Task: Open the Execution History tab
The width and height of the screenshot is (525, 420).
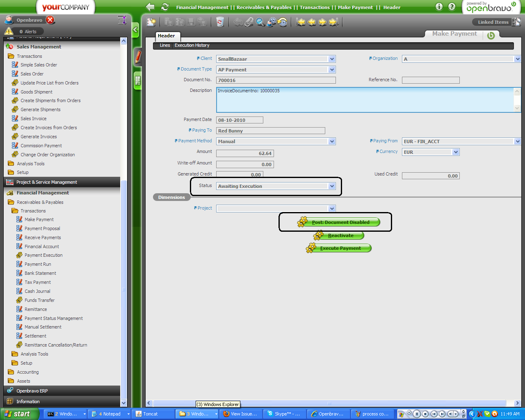Action: tap(192, 46)
